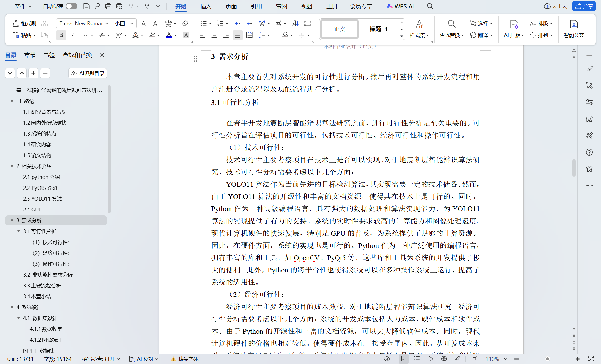Toggle eye protection mode icon

point(387,359)
